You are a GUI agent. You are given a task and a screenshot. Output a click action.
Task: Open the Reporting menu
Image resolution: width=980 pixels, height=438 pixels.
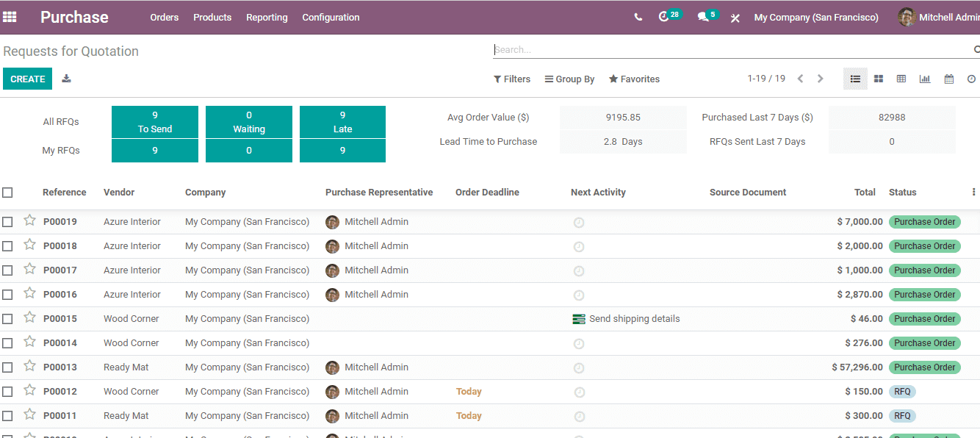pyautogui.click(x=267, y=17)
